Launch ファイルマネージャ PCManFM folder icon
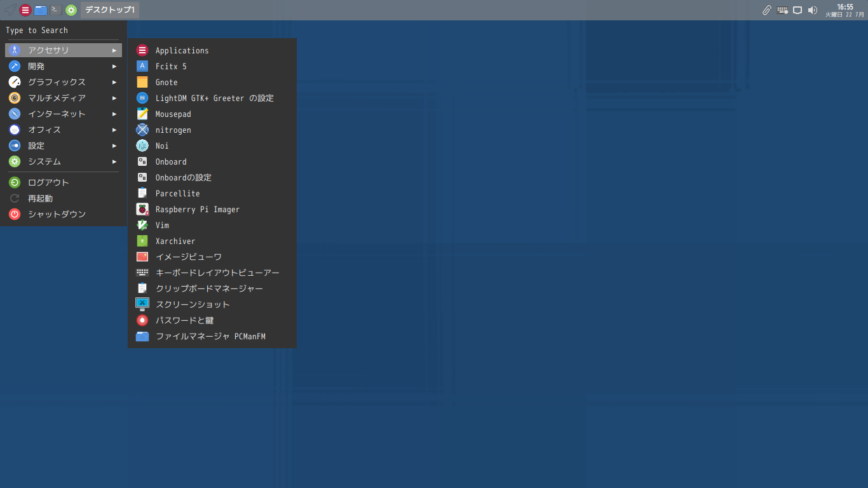Viewport: 868px width, 488px height. click(142, 336)
